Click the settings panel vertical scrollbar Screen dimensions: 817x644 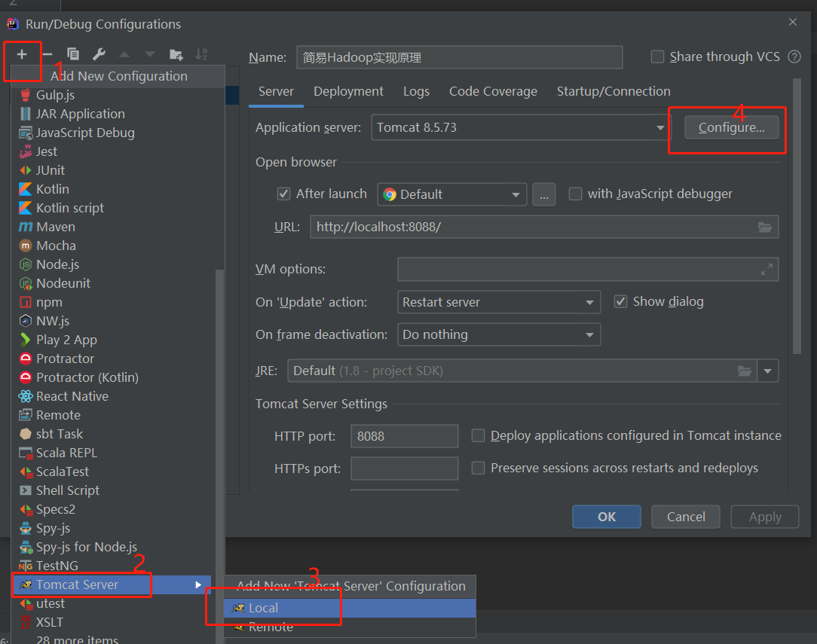click(x=796, y=216)
